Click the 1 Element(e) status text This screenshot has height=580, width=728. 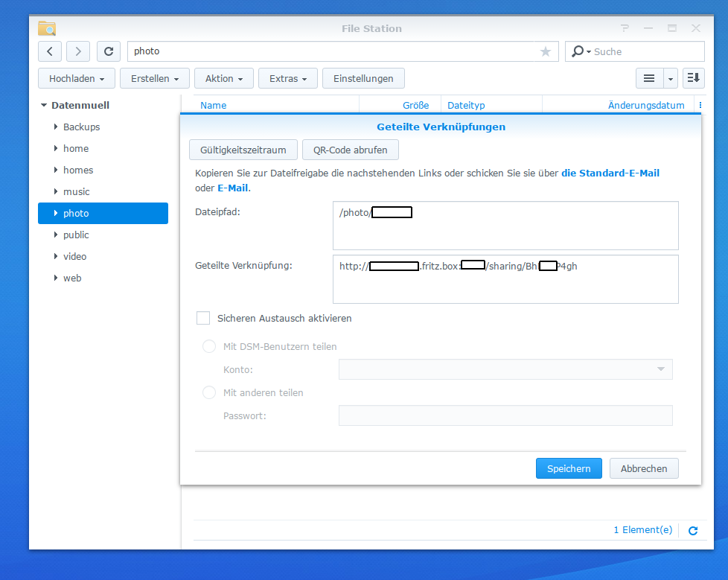pos(643,530)
